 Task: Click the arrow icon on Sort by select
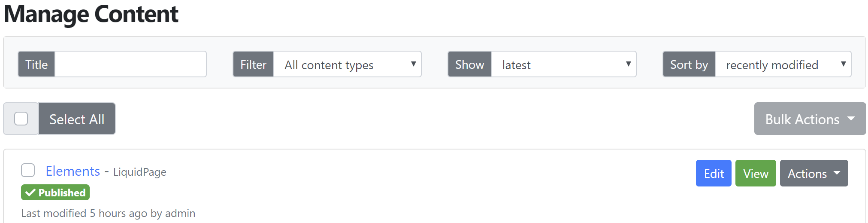(x=844, y=64)
